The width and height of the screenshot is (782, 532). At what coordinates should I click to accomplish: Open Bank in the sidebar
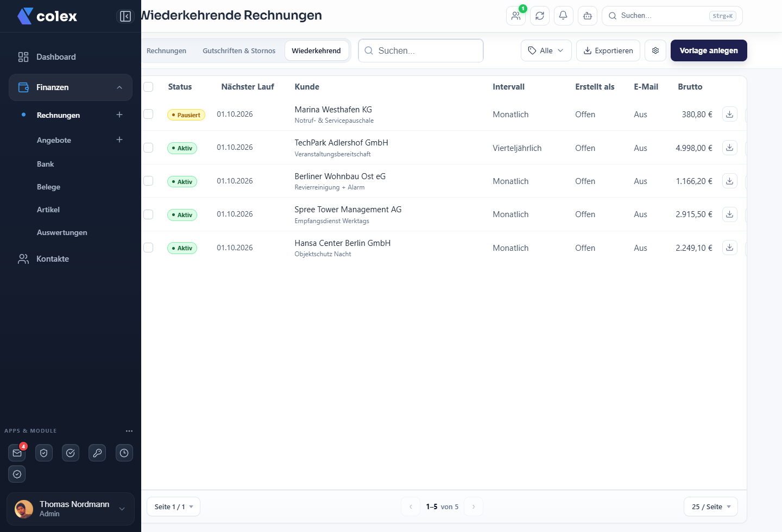[46, 164]
